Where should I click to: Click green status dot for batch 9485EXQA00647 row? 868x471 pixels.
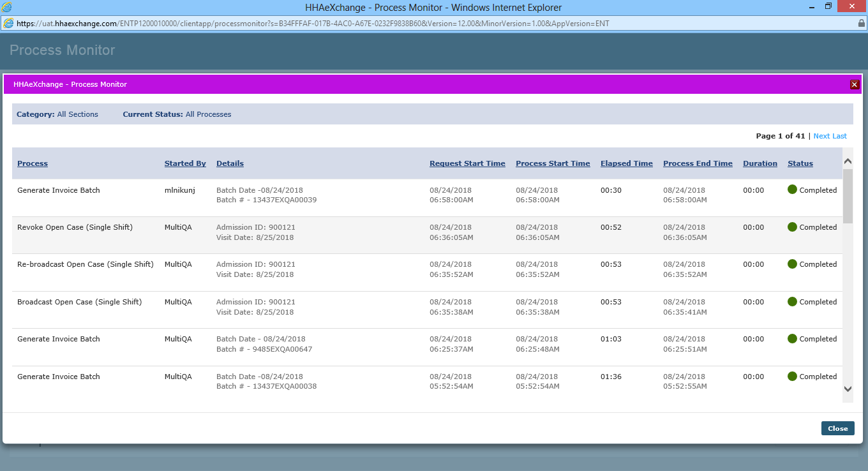click(792, 338)
